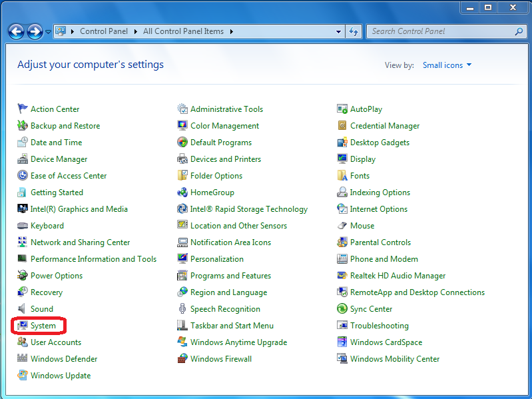Click the Keyboard icon
Screen dimensions: 532x399
(23, 226)
